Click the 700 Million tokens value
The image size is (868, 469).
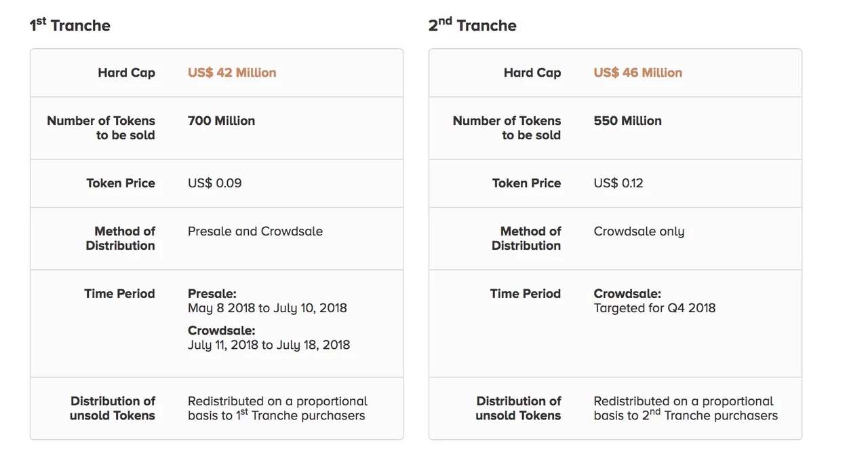coord(222,121)
